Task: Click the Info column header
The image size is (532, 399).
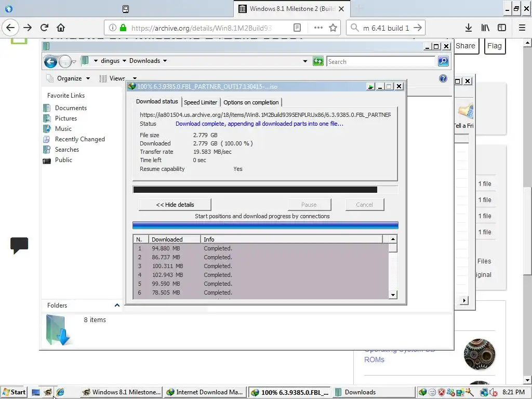Action: pyautogui.click(x=291, y=239)
